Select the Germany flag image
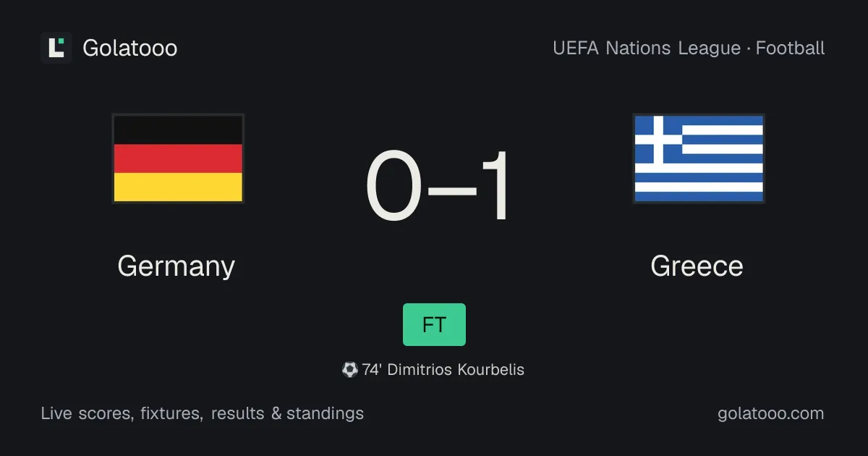Screen dimensions: 868x456 point(178,159)
